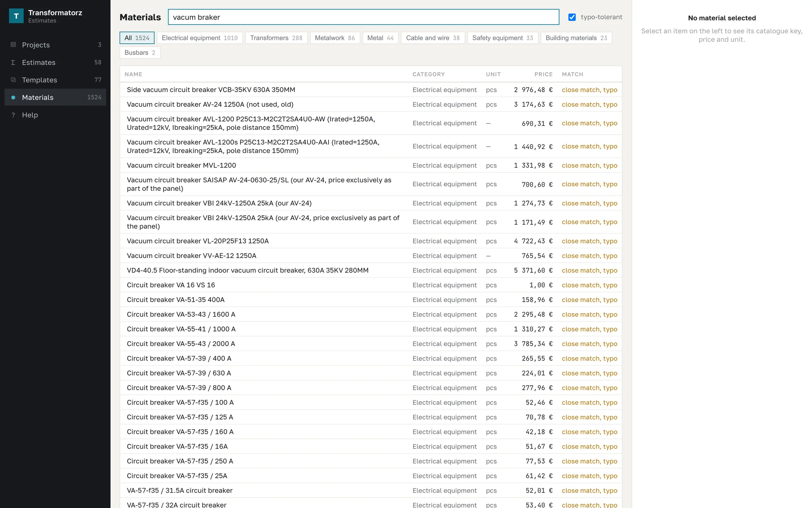Filter by Building materials category
Image resolution: width=812 pixels, height=508 pixels.
coord(576,38)
